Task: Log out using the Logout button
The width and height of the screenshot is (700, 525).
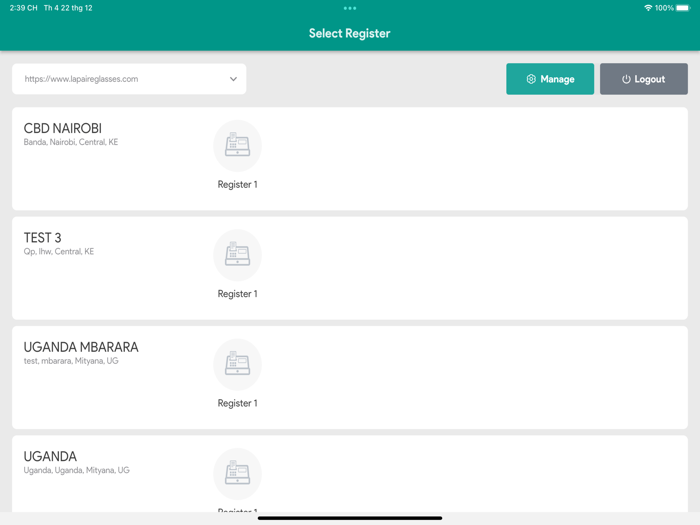Action: [644, 79]
